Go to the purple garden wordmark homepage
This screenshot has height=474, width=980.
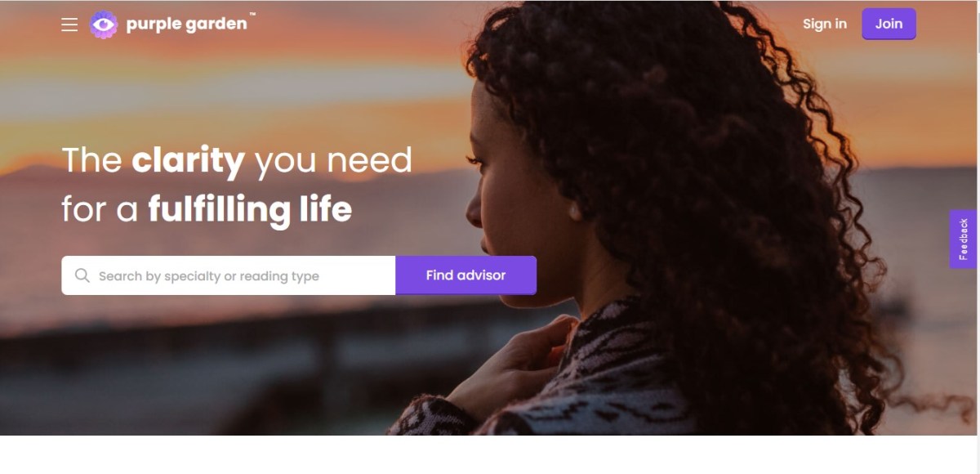186,25
